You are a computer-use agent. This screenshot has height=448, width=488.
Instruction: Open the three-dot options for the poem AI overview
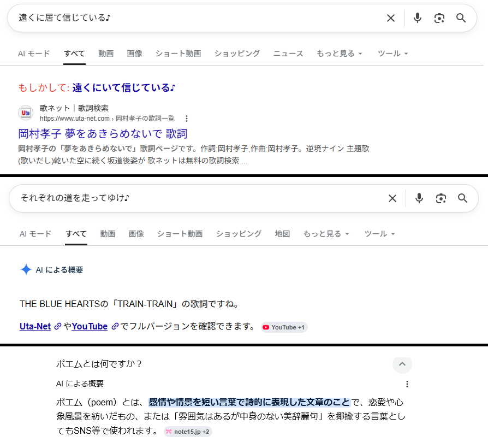[407, 384]
